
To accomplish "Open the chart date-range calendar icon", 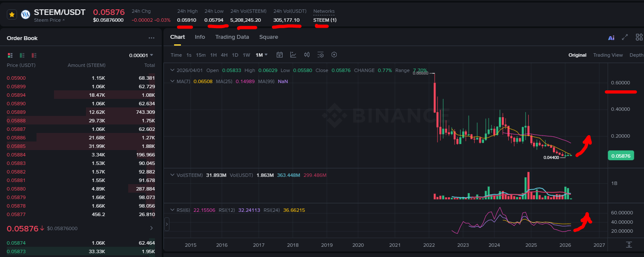I will coord(280,55).
